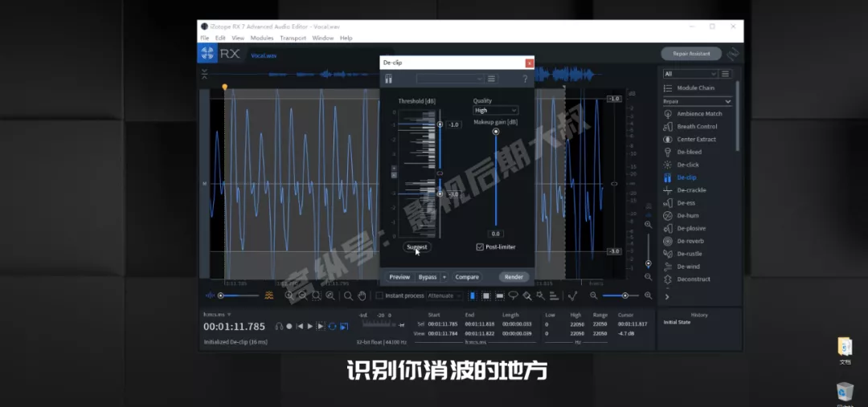Choose the grab and drag hand tool
The image size is (868, 407).
[x=362, y=296]
